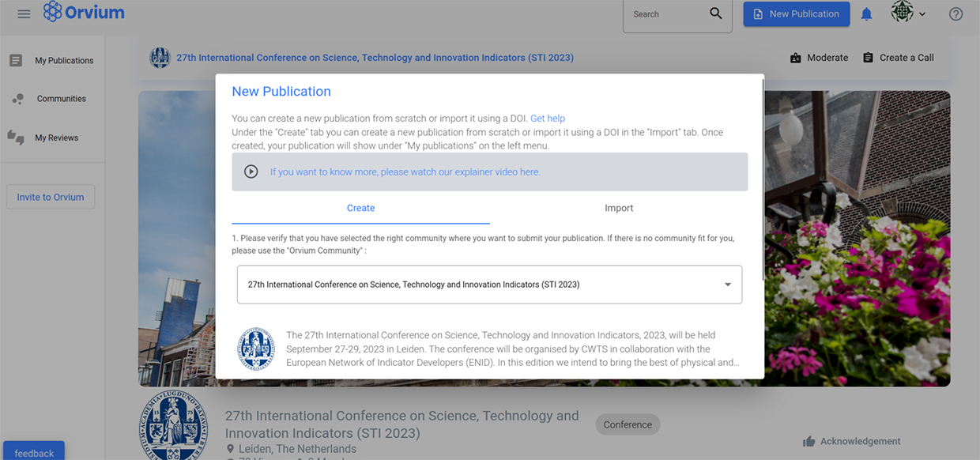Go to Orvium home via logo
The image size is (980, 460).
[x=83, y=13]
